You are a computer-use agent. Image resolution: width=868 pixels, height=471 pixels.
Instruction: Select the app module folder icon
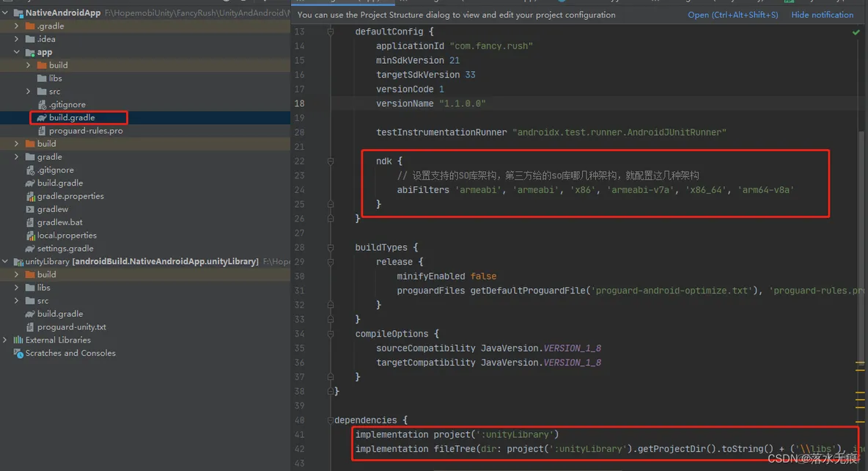[30, 52]
